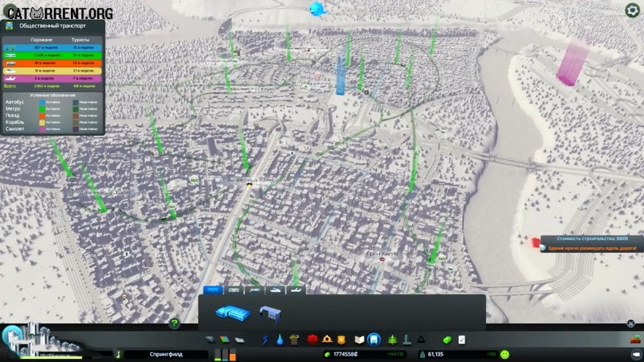This screenshot has width=644, height=362.
Task: Select the Bus tab in transport panel
Action: point(213,290)
